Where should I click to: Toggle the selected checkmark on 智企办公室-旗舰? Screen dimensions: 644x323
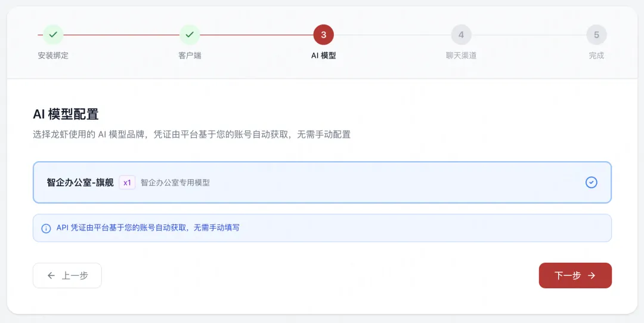(591, 182)
